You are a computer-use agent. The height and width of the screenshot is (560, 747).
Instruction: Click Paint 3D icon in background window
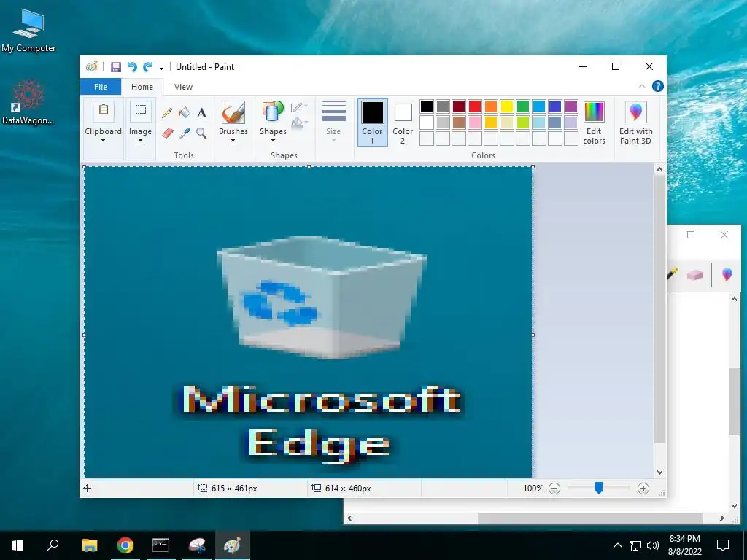point(727,275)
